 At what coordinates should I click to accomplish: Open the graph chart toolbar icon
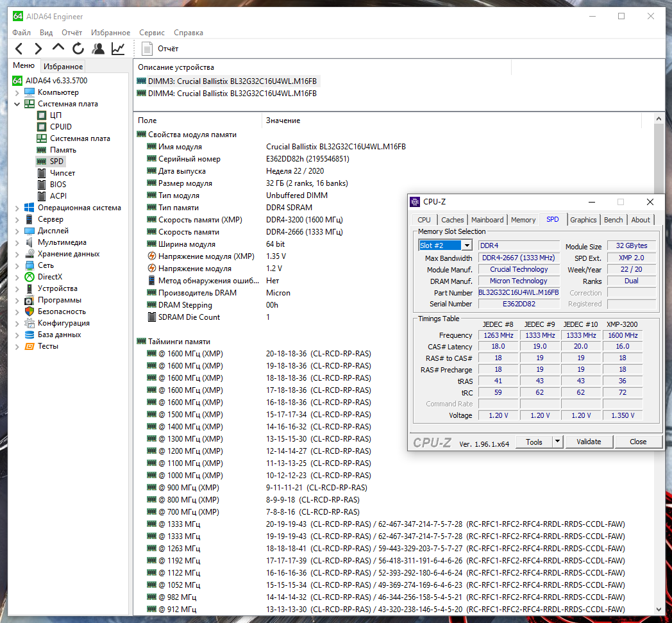[118, 48]
